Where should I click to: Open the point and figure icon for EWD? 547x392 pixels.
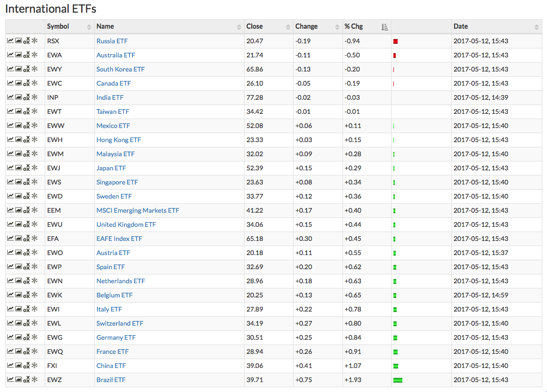[26, 196]
